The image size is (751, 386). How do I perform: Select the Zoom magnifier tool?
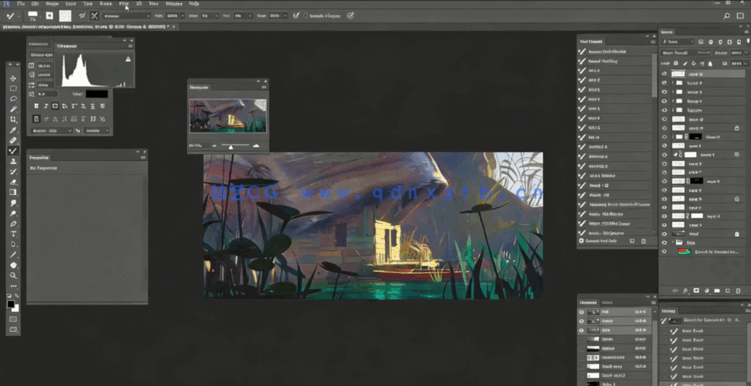(x=13, y=275)
